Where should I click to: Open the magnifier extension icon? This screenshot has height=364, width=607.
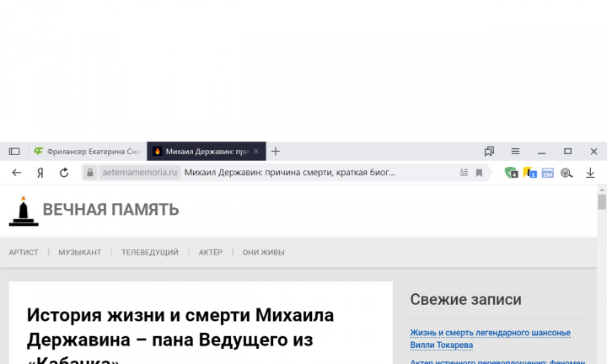pos(567,173)
